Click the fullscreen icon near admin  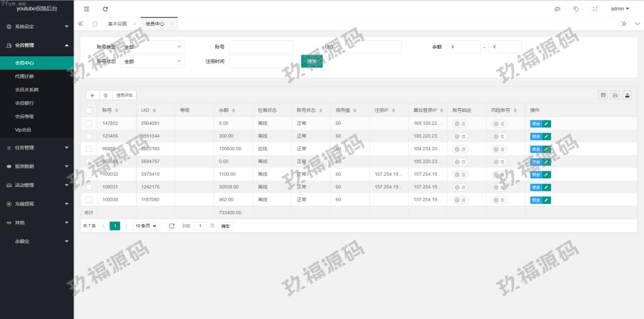pos(595,9)
